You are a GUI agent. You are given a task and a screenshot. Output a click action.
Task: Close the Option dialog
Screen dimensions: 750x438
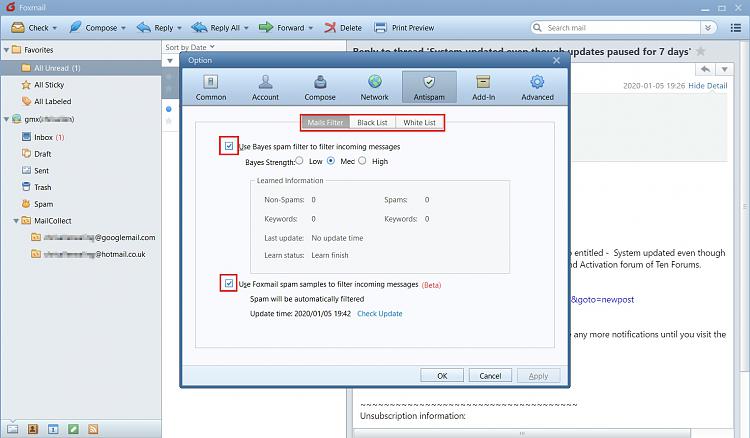tap(556, 60)
